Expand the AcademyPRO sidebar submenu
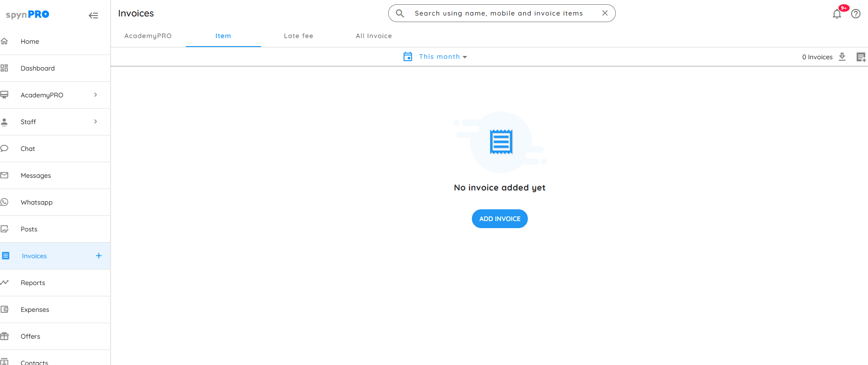The height and width of the screenshot is (365, 868). tap(96, 95)
